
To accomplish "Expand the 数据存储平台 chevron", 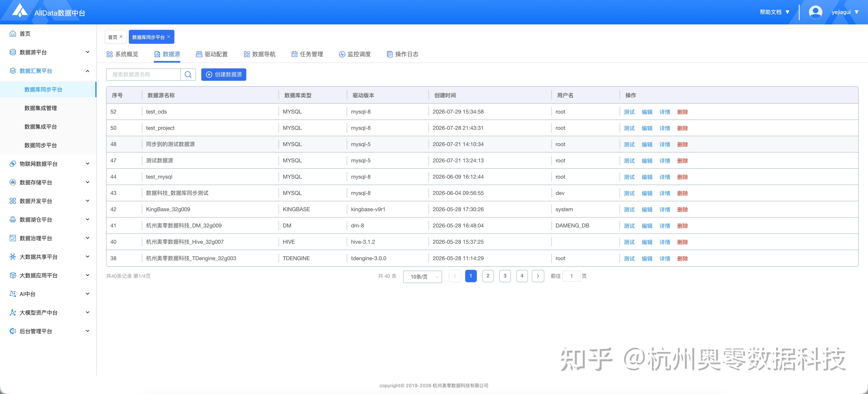I will click(x=88, y=182).
